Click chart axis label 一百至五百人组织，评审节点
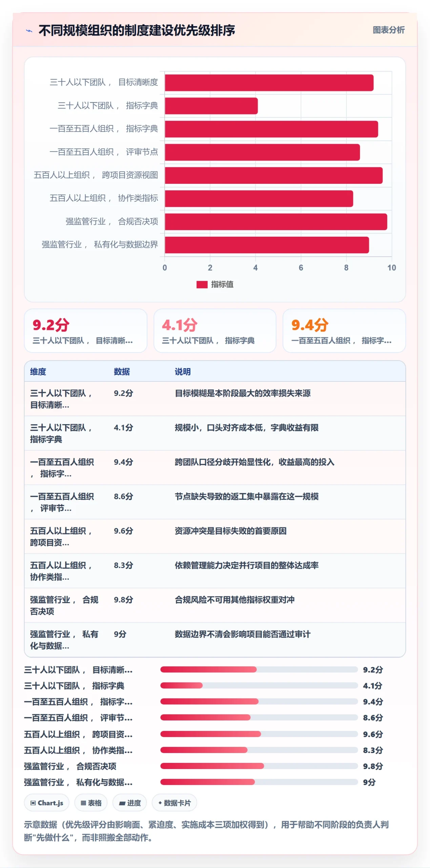This screenshot has width=430, height=868. [104, 152]
